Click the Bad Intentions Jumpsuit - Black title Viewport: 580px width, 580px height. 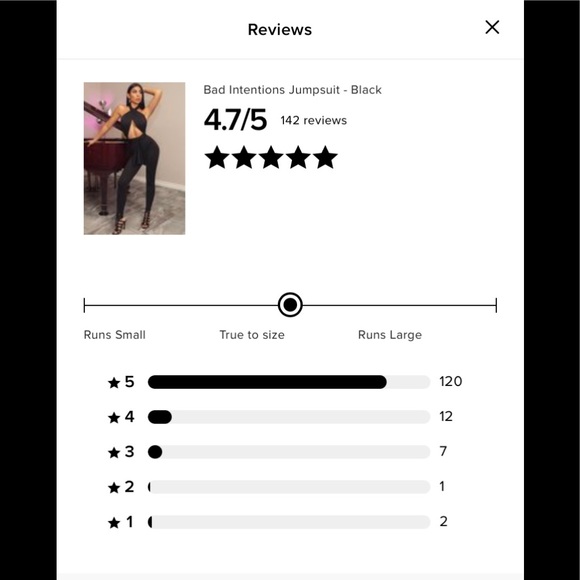[293, 90]
